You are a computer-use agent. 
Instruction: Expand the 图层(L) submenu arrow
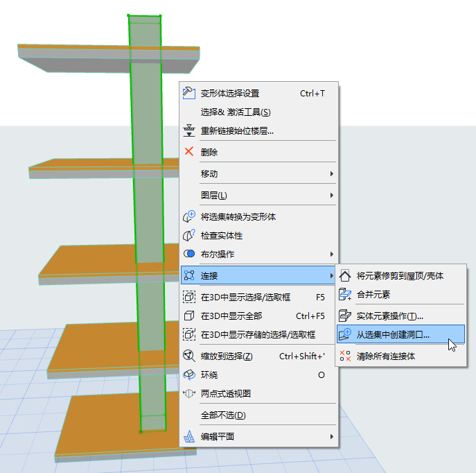(331, 195)
